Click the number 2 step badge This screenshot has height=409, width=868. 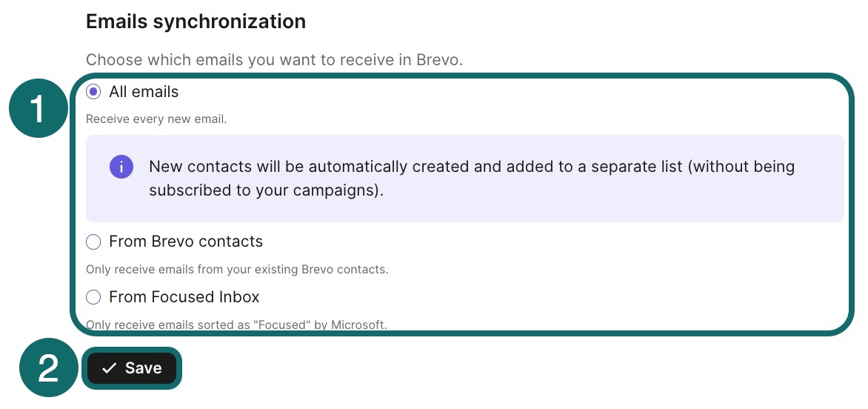pyautogui.click(x=48, y=368)
